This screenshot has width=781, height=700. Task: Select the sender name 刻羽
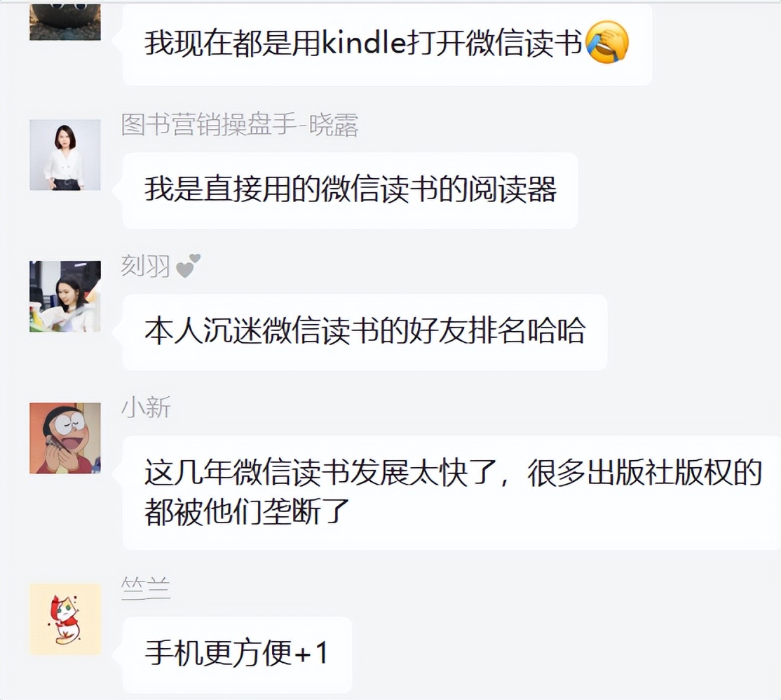(146, 266)
